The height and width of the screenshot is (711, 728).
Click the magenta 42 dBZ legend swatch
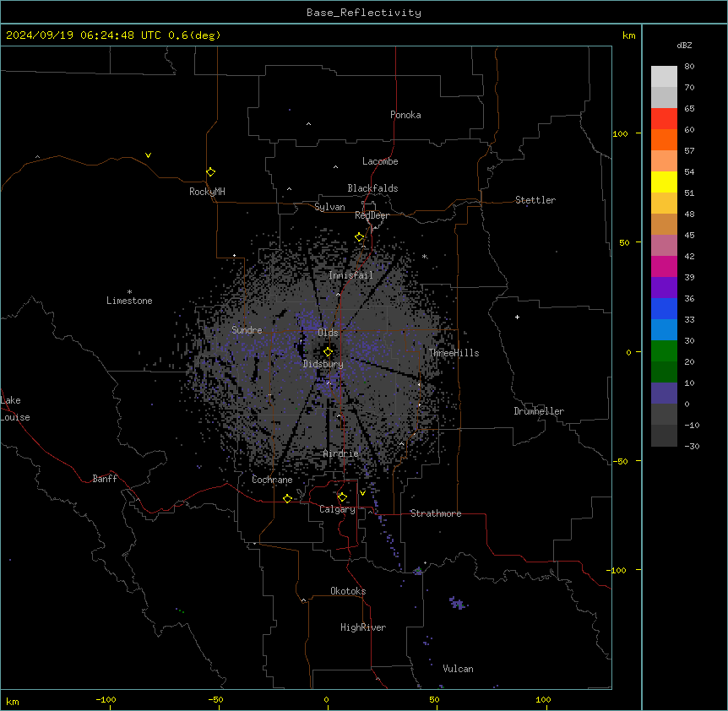pos(664,266)
